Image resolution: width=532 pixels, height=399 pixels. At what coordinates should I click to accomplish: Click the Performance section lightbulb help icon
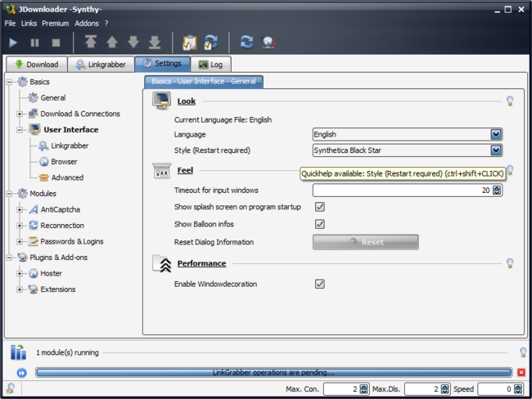pyautogui.click(x=510, y=263)
